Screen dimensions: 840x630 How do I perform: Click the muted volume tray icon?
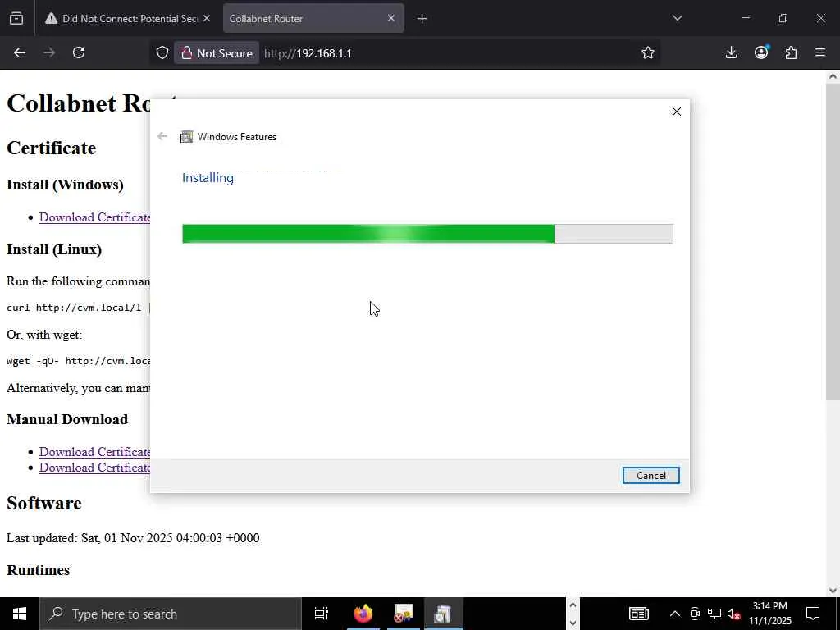click(x=734, y=614)
